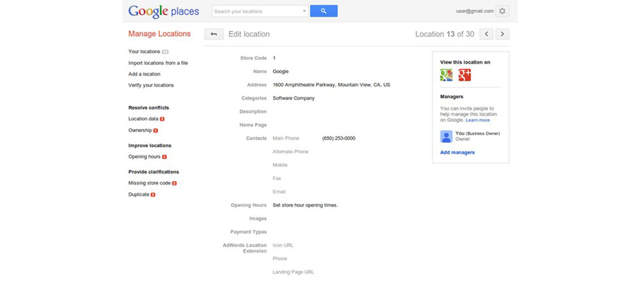Click the Google name value
This screenshot has height=286, width=644.
coord(281,71)
